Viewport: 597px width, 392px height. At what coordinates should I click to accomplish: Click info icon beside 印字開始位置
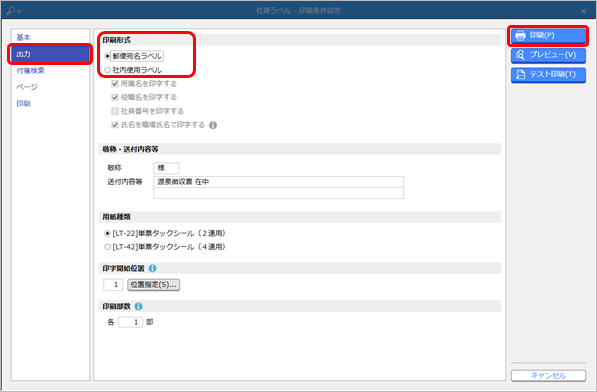coord(152,268)
